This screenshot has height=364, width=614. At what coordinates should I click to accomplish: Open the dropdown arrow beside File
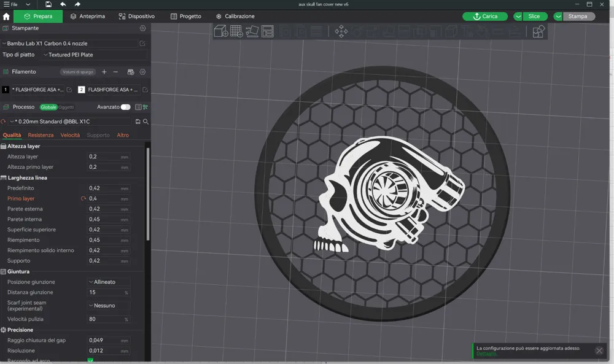28,4
